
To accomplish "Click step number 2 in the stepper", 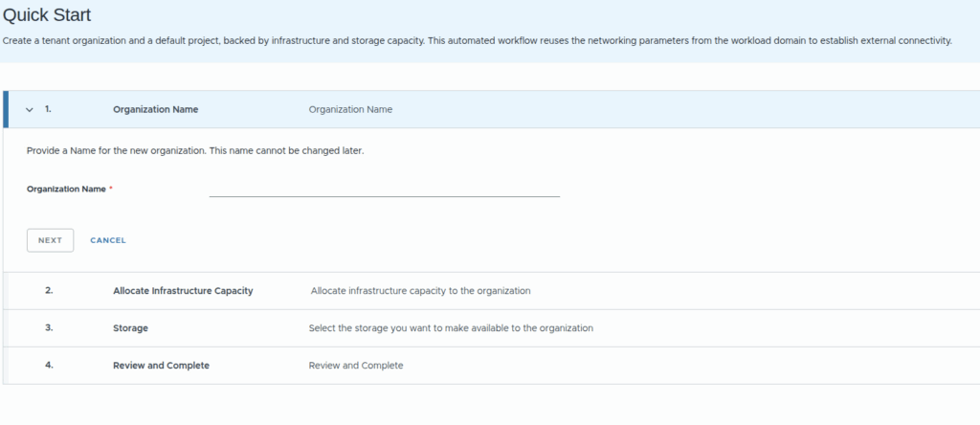I will click(49, 291).
